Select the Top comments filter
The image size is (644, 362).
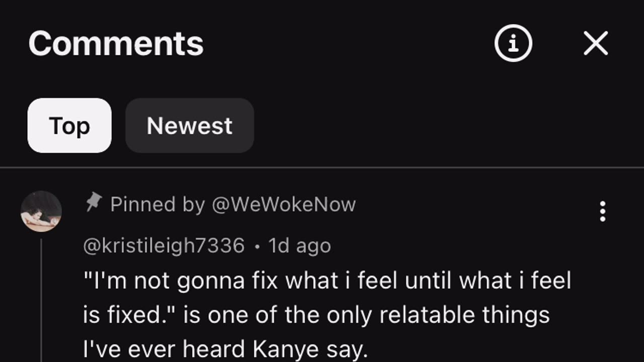click(69, 126)
